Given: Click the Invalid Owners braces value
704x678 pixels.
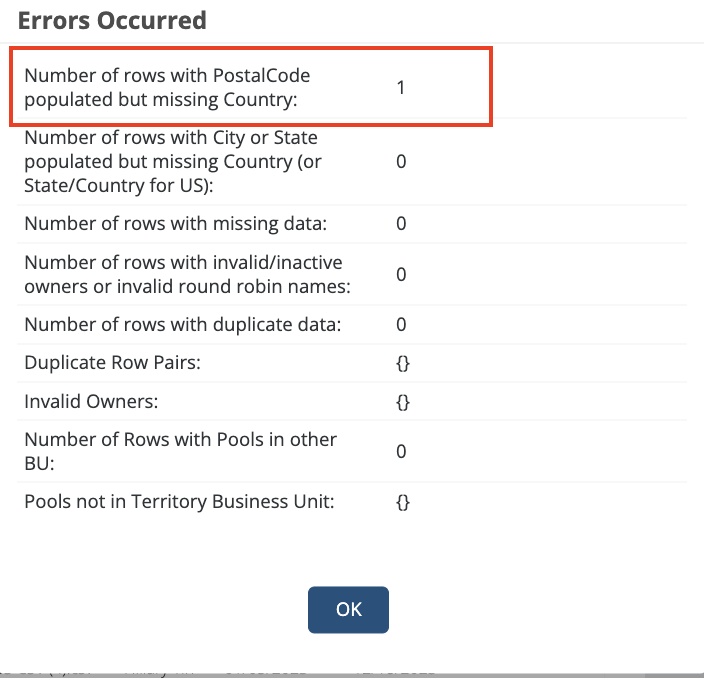Looking at the screenshot, I should coord(402,402).
